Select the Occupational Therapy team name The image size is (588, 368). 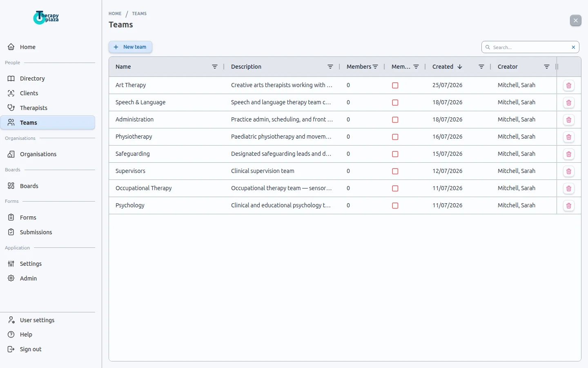[143, 188]
